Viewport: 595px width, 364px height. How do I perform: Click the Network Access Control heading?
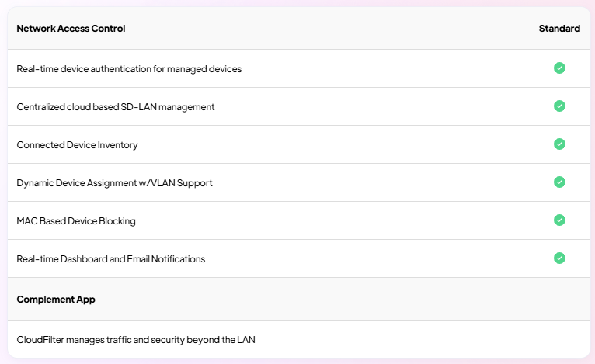click(71, 29)
